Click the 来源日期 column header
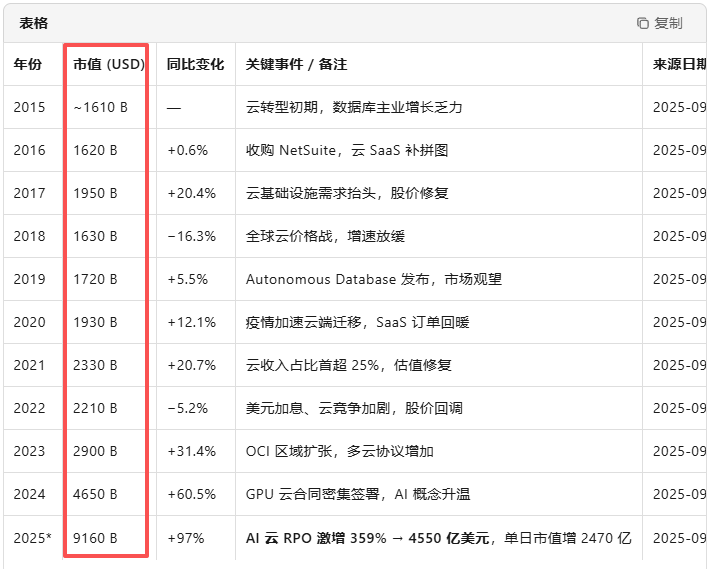Viewport: 713px width, 569px height. 679,64
